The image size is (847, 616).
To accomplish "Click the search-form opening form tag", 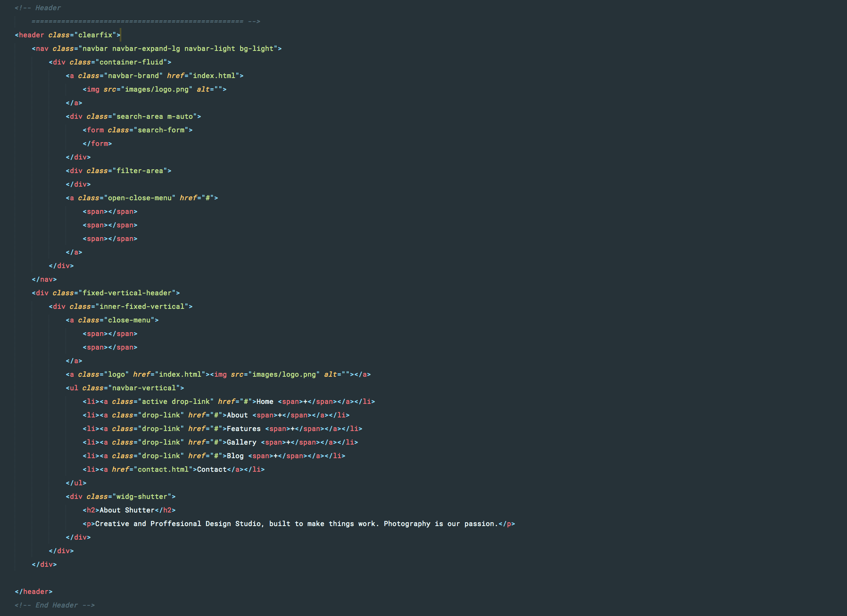I will [x=137, y=130].
